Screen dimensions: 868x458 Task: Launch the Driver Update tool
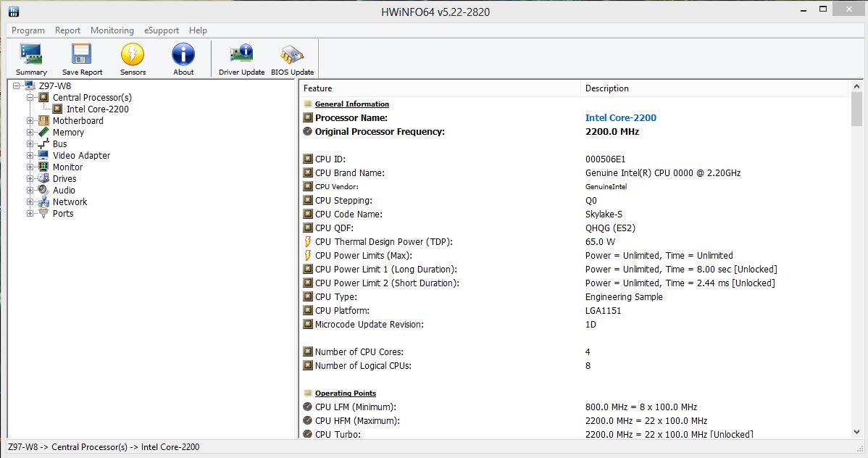(x=241, y=55)
